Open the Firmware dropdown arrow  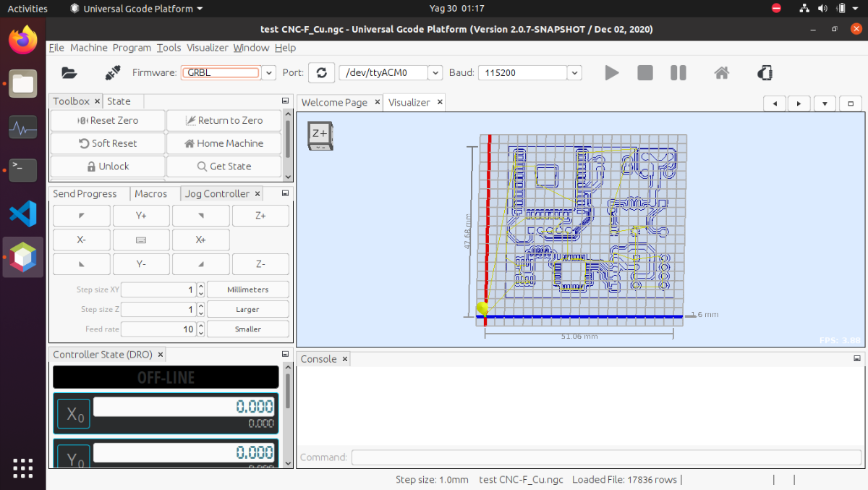268,72
